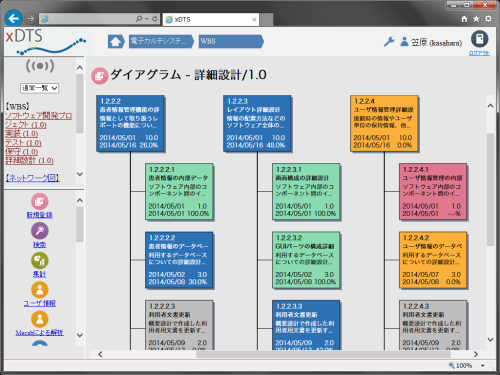This screenshot has width=500, height=375.
Task: Click the pink new registration icon
Action: (x=40, y=201)
